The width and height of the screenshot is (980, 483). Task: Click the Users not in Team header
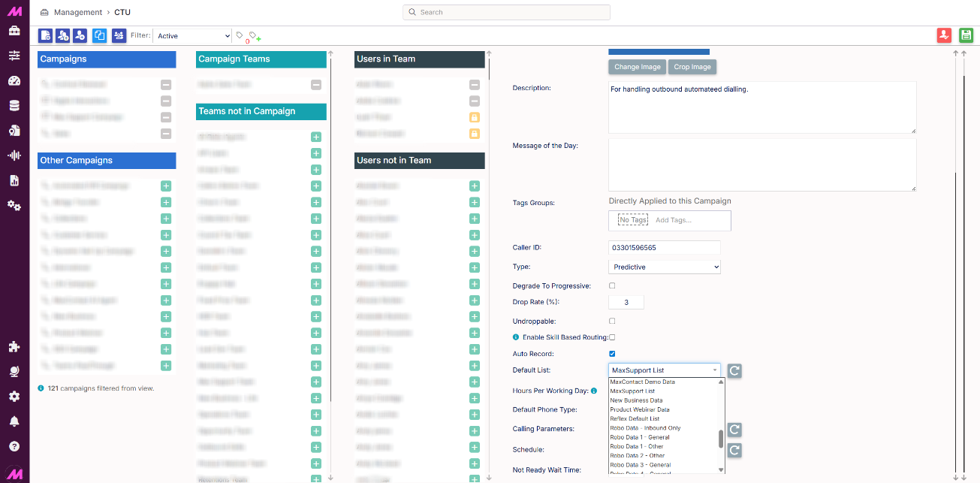click(x=420, y=160)
